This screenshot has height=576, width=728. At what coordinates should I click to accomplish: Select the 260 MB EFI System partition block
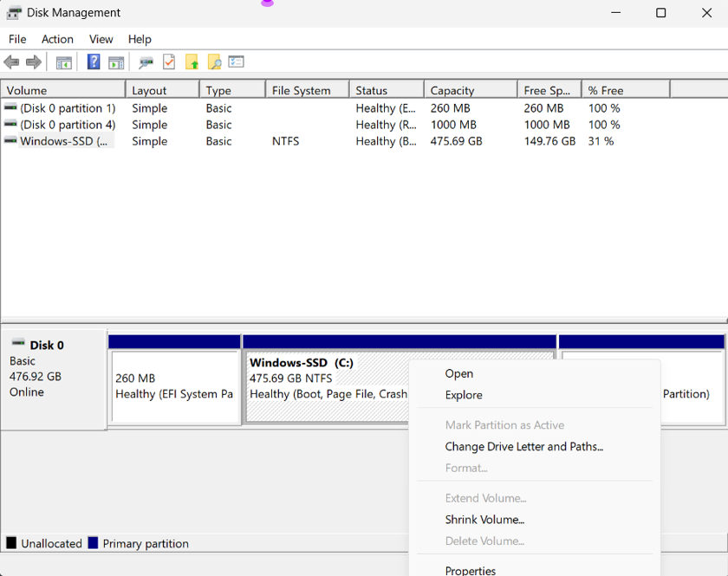click(x=175, y=386)
